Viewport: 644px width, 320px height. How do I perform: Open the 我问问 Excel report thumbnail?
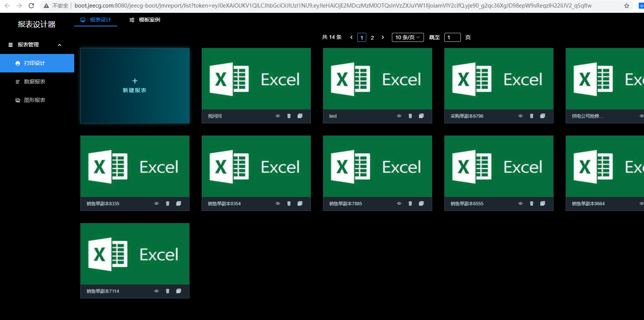[x=256, y=79]
